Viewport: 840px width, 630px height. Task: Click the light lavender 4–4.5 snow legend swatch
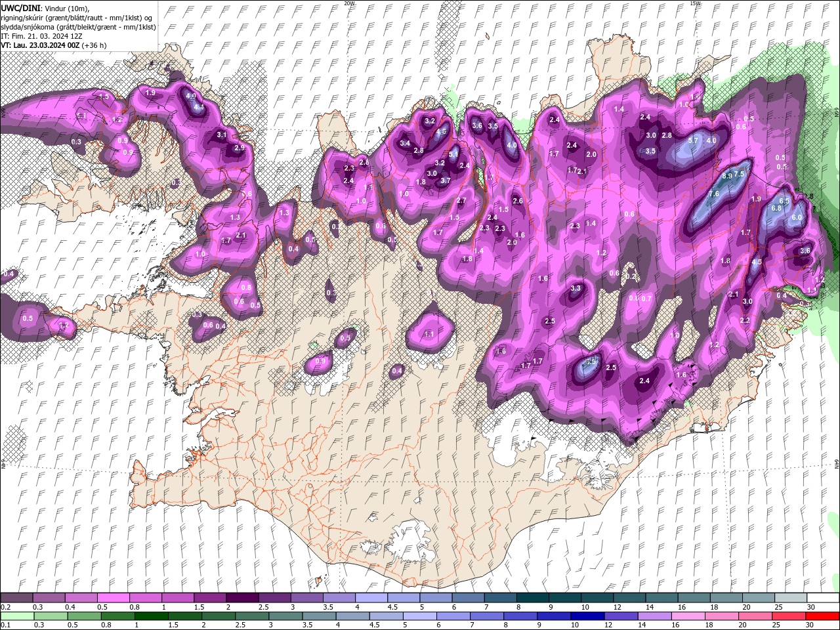pos(371,598)
